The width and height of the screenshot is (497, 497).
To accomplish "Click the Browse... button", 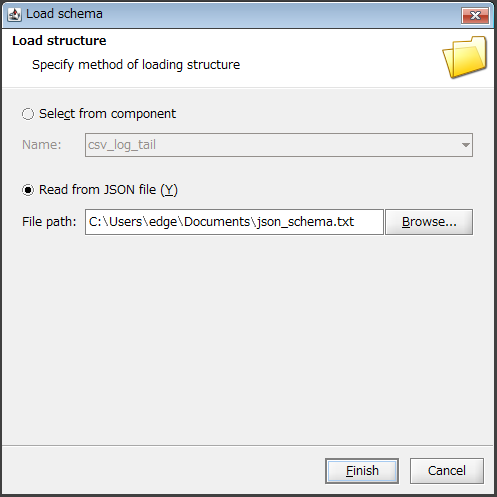I will tap(429, 222).
